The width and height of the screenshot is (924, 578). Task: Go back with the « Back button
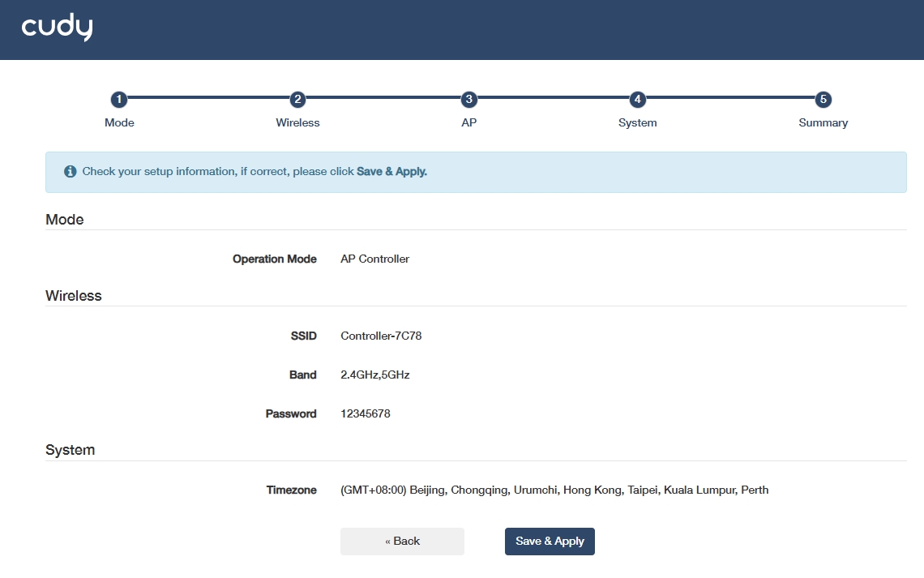(x=403, y=542)
